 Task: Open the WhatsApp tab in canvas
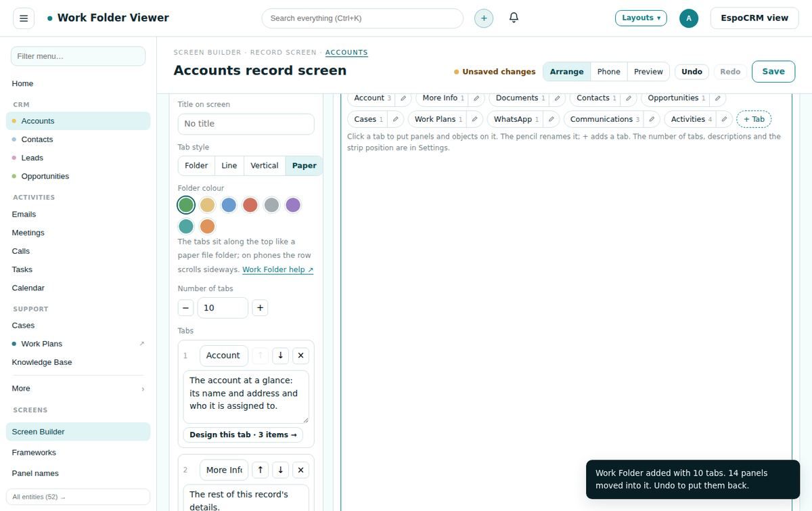click(516, 119)
